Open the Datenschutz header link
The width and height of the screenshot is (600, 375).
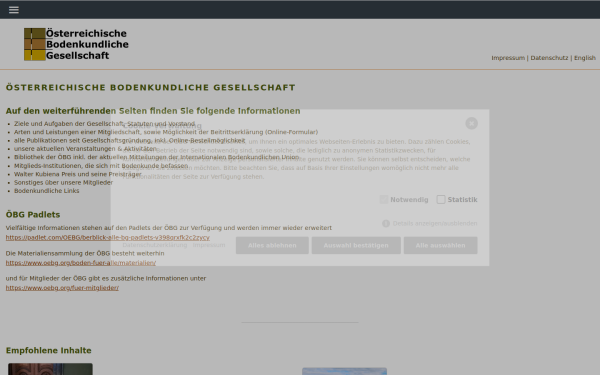(x=549, y=58)
